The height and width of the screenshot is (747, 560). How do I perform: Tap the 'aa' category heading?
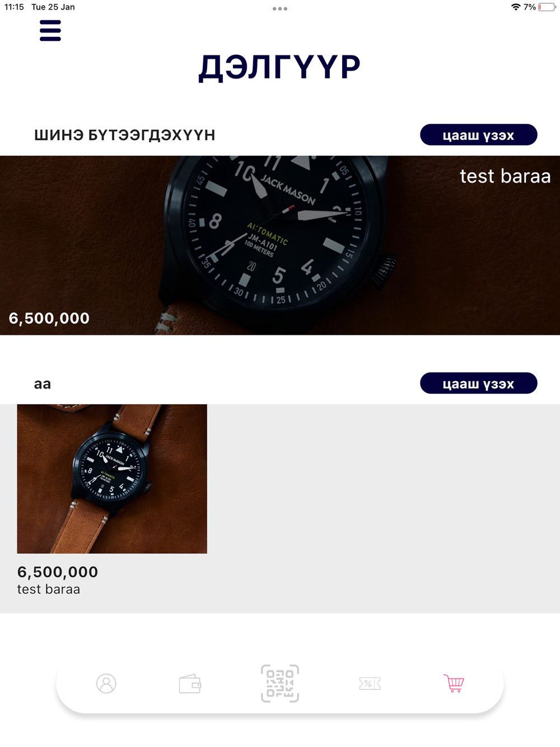click(43, 384)
